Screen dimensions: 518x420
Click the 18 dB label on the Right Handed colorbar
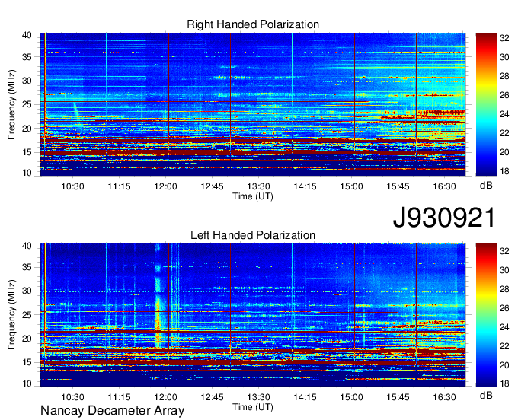click(x=504, y=171)
